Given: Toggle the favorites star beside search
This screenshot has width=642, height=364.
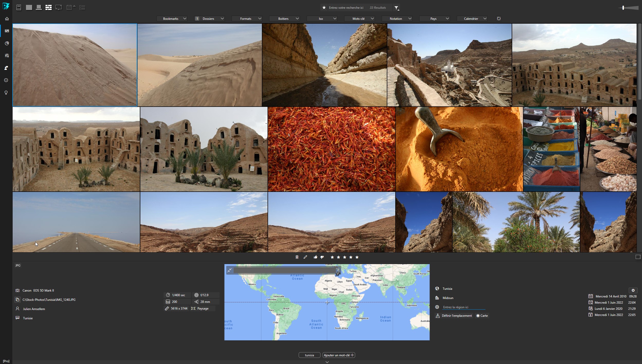Looking at the screenshot, I should (x=324, y=7).
